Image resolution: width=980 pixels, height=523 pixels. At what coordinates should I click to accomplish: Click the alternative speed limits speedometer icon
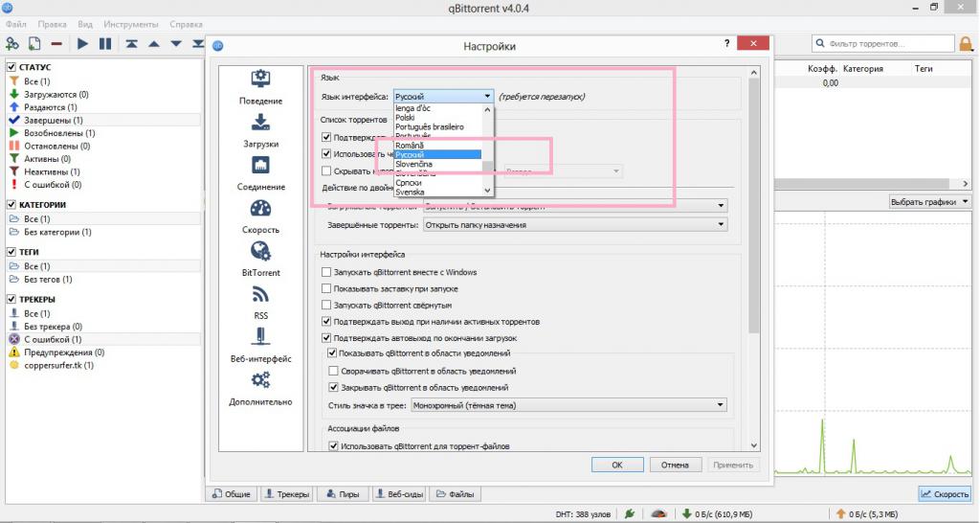pos(658,514)
